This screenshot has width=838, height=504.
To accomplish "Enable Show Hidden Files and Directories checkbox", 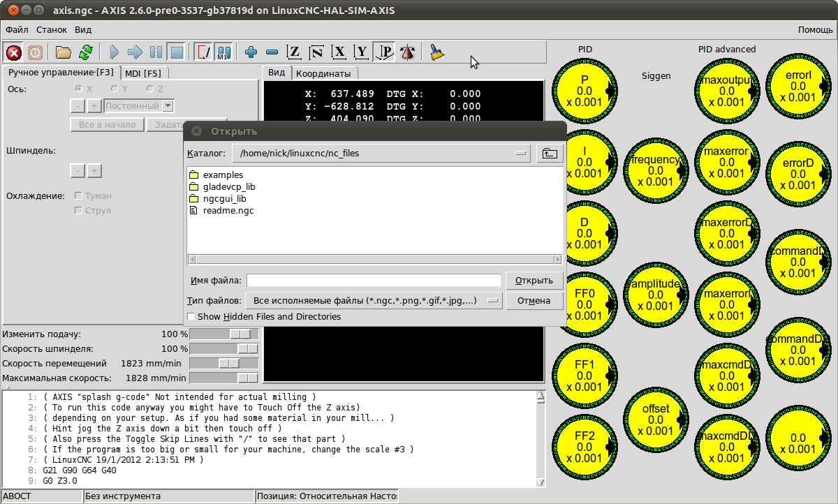I will click(x=191, y=317).
